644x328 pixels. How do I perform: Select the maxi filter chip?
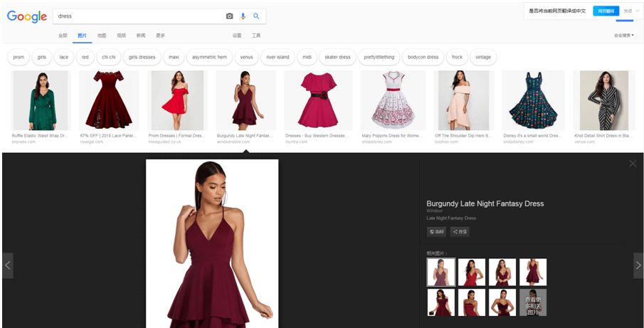click(x=174, y=57)
